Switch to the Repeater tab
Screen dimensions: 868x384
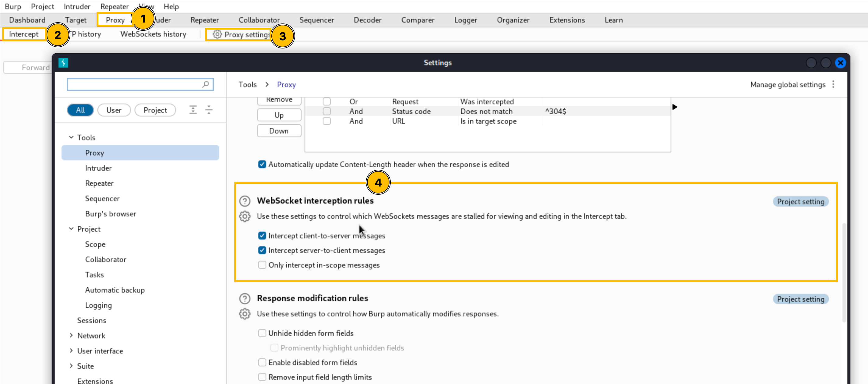click(205, 20)
